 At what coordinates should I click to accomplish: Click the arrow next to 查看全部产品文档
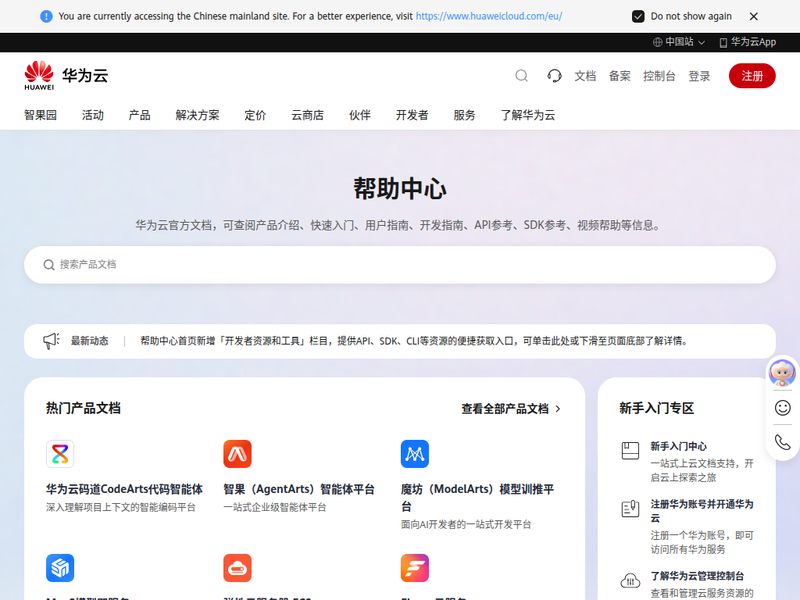(558, 409)
